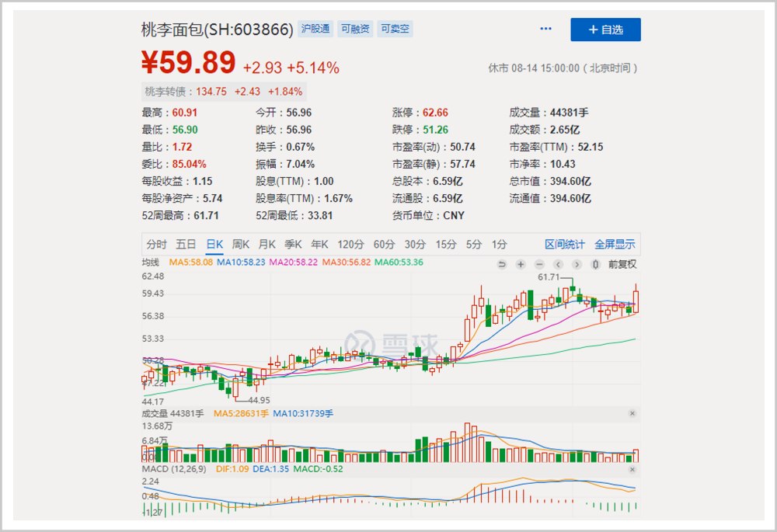Click the 沪股通 tag
Viewport: 777px width, 532px height.
pyautogui.click(x=315, y=29)
